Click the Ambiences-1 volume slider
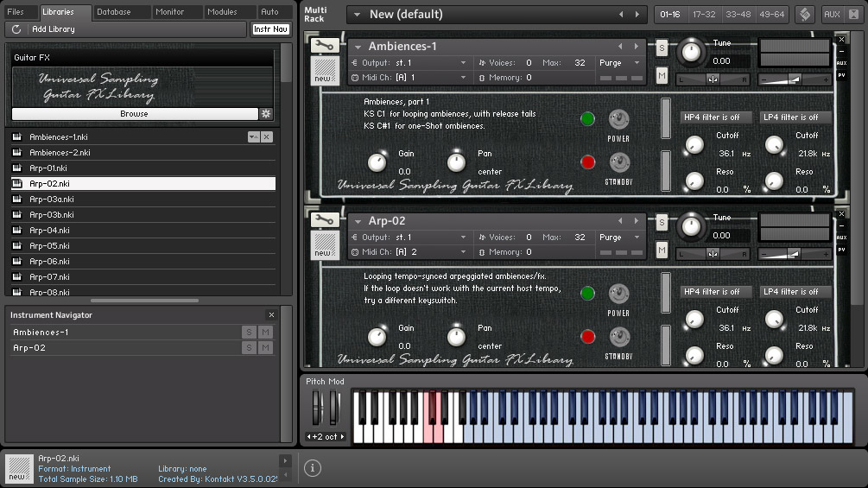 coord(795,79)
